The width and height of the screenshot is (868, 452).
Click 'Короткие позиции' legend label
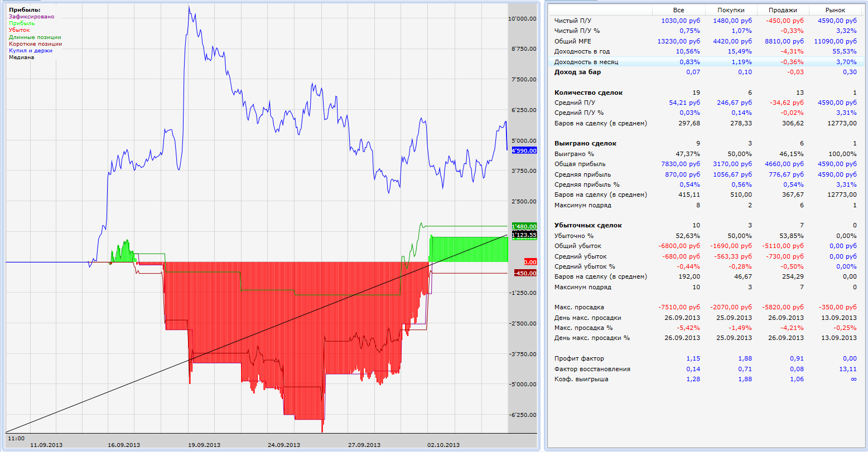[35, 44]
